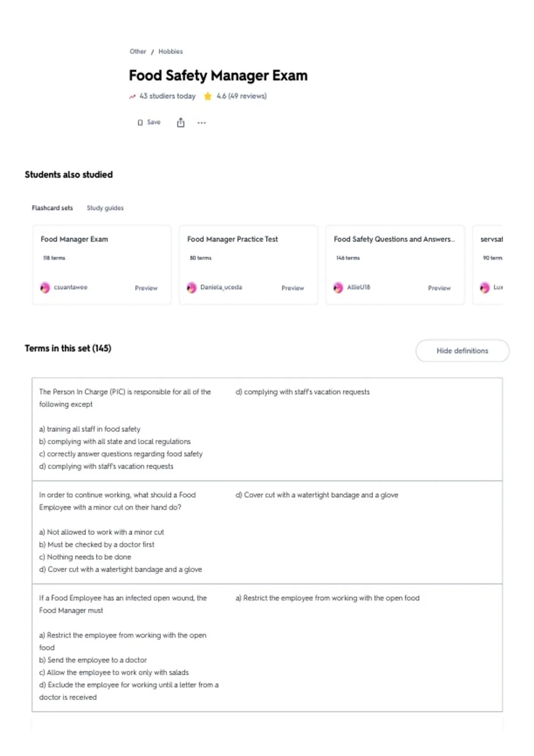Preview the Food Manager Practice Test set

click(292, 288)
